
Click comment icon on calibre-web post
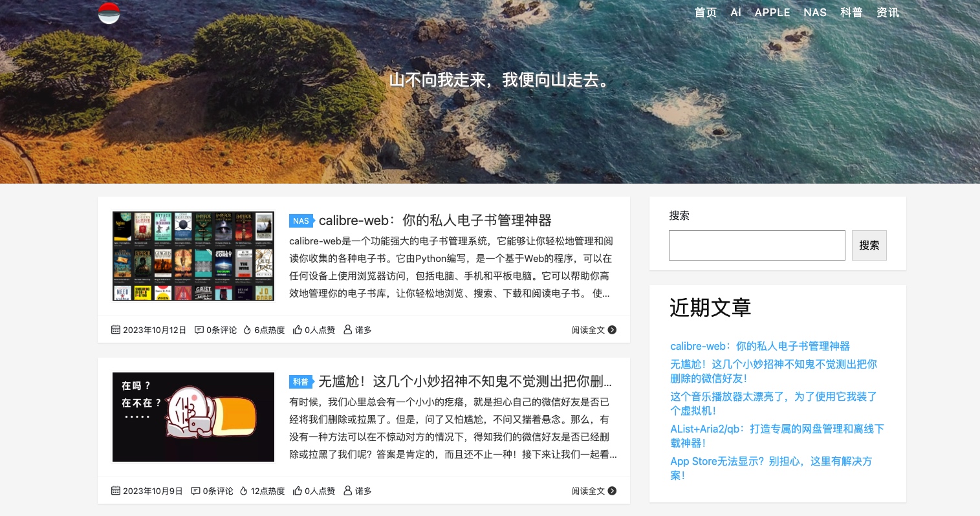pyautogui.click(x=199, y=330)
